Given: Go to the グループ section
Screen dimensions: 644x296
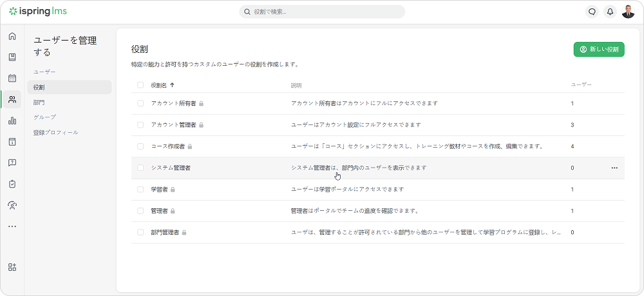Looking at the screenshot, I should pyautogui.click(x=44, y=117).
